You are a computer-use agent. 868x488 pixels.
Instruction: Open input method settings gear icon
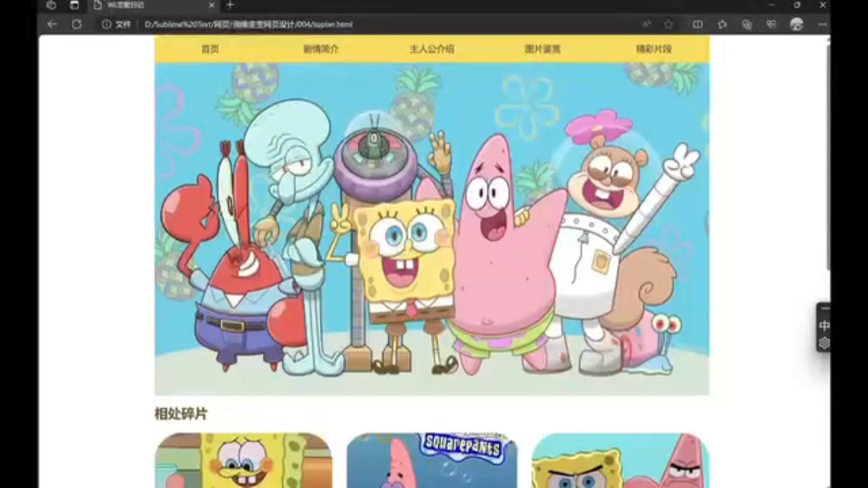click(824, 343)
